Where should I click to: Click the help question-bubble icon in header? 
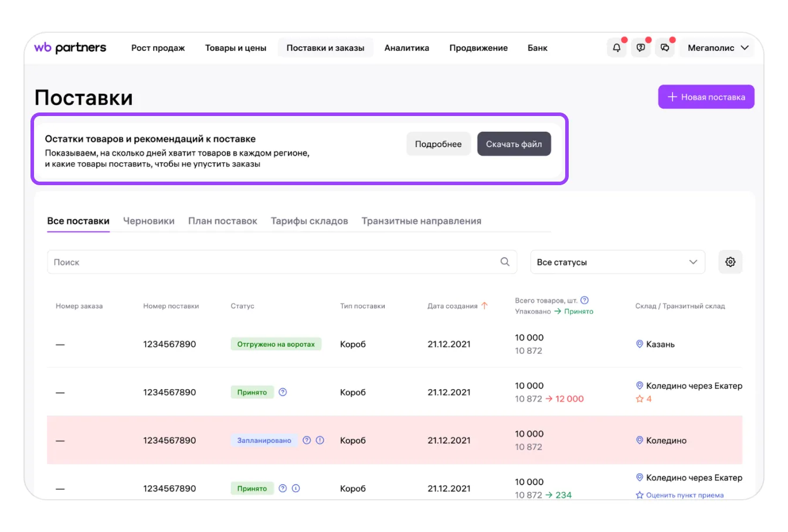(641, 48)
